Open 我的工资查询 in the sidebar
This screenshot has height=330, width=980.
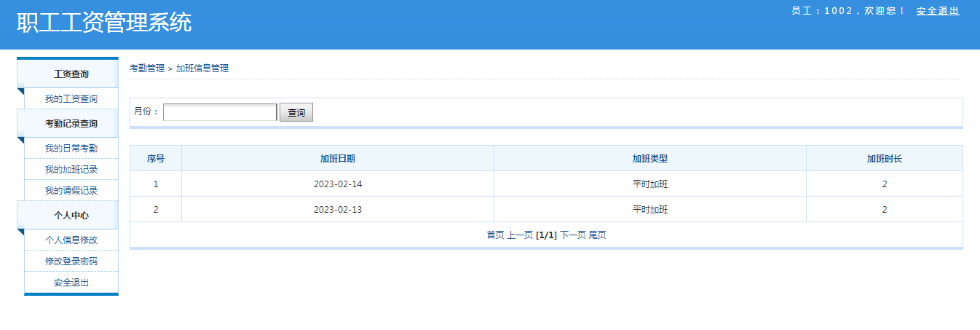pos(71,99)
